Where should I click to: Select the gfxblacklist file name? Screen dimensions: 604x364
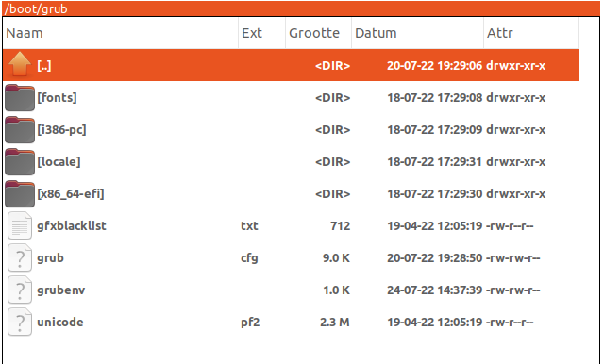click(72, 226)
